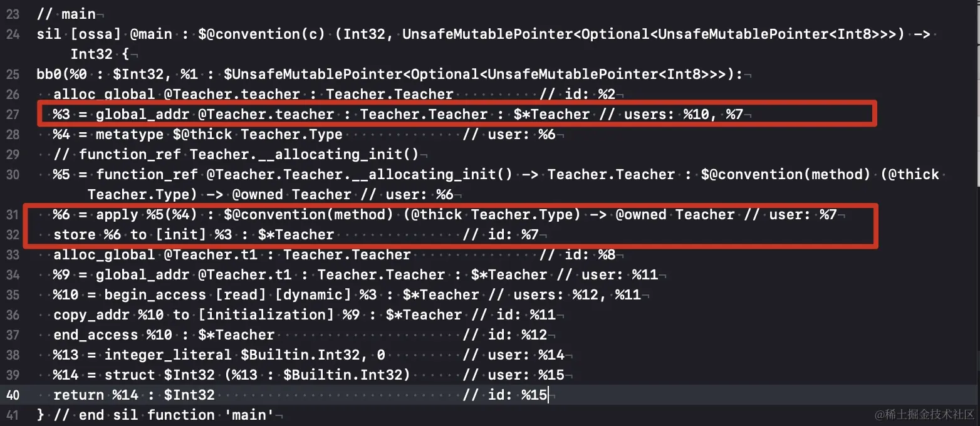
Task: Click the copy_addr instruction
Action: [x=91, y=315]
